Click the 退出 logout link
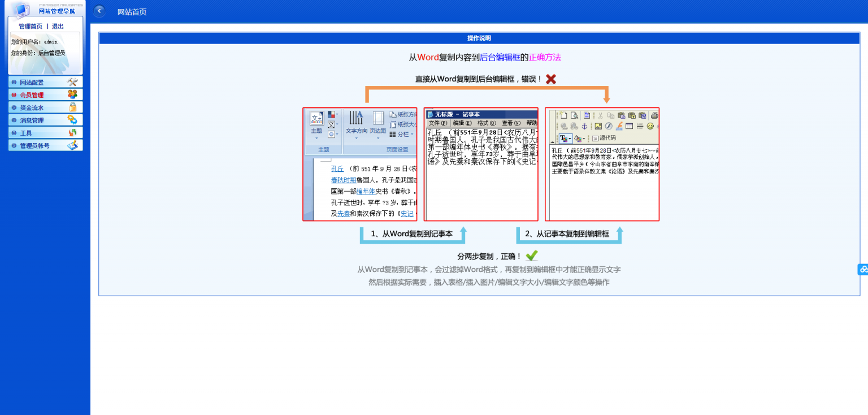868x415 pixels. point(57,25)
